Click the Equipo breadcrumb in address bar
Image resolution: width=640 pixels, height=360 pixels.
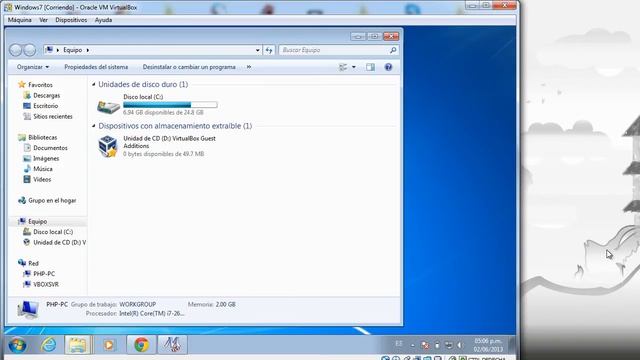point(73,50)
